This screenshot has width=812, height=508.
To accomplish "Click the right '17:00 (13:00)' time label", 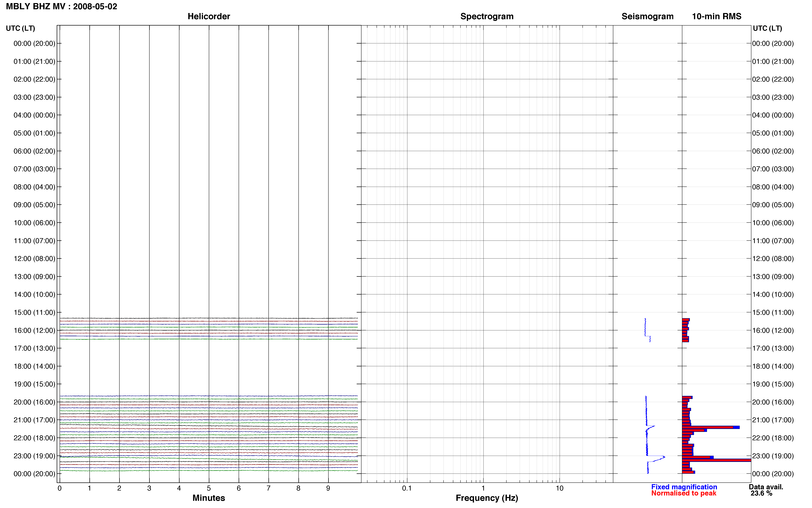I will tap(773, 348).
